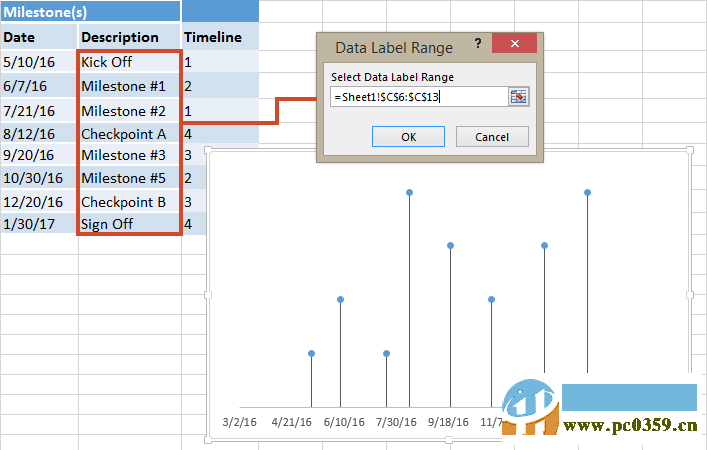Screen dimensions: 707x450
Task: Select cell with date 7/21/16
Action: (x=39, y=110)
